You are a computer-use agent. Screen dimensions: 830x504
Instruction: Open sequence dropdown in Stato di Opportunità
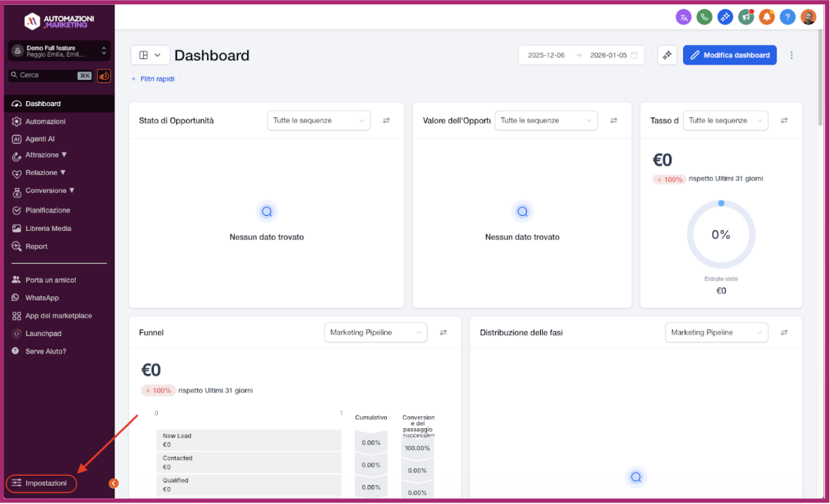click(x=319, y=121)
